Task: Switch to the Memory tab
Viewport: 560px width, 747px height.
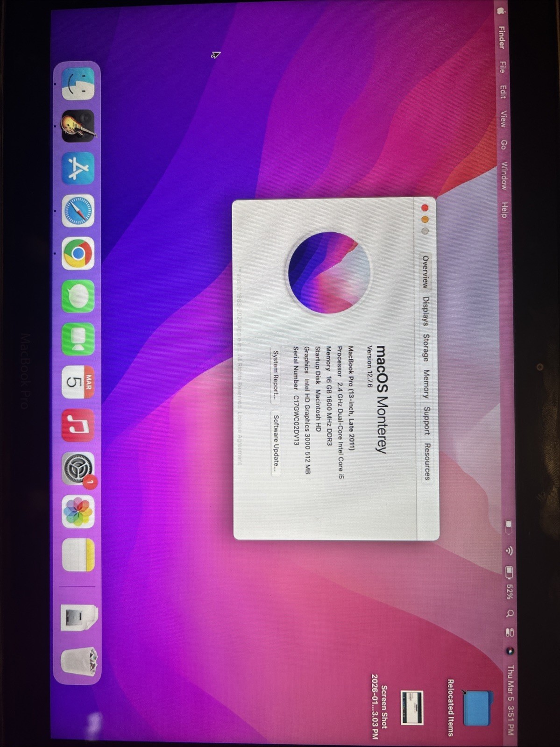Action: coord(426,384)
